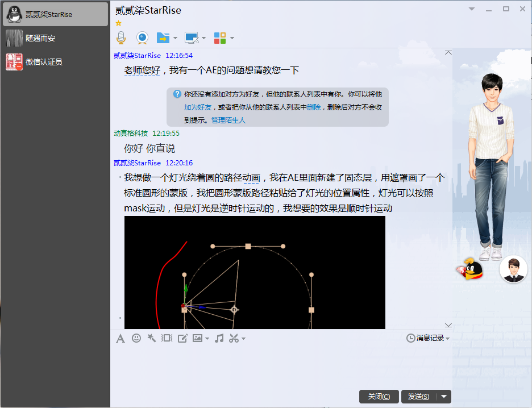The height and width of the screenshot is (408, 532).
Task: Click the remote desktop screen icon
Action: pyautogui.click(x=192, y=38)
